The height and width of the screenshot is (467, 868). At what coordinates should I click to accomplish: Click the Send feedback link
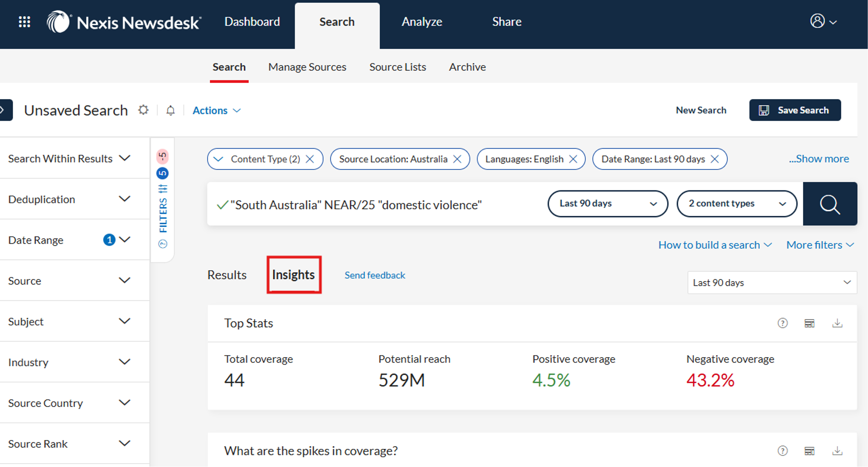point(375,275)
